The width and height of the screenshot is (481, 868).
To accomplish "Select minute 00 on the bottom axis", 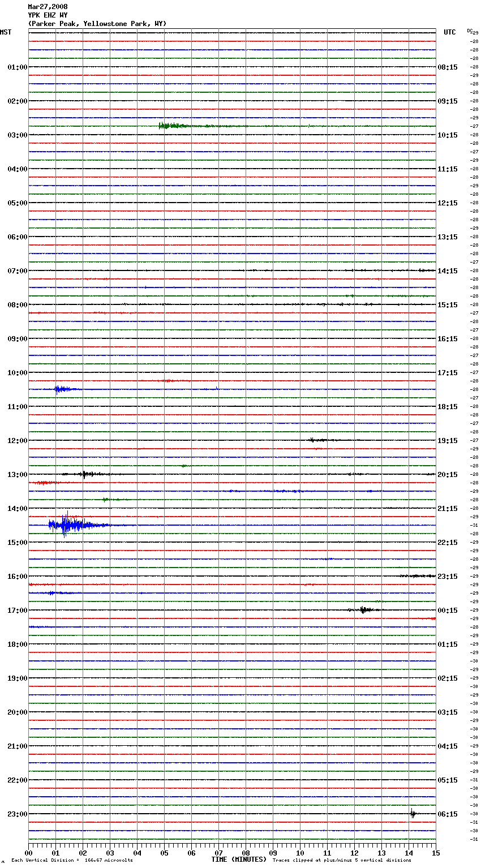I will [28, 853].
